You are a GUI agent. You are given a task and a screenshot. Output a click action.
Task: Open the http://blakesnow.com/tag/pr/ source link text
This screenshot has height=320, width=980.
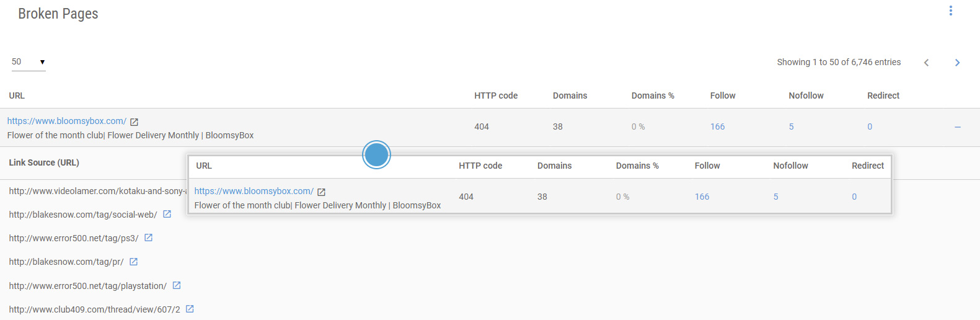click(x=66, y=262)
